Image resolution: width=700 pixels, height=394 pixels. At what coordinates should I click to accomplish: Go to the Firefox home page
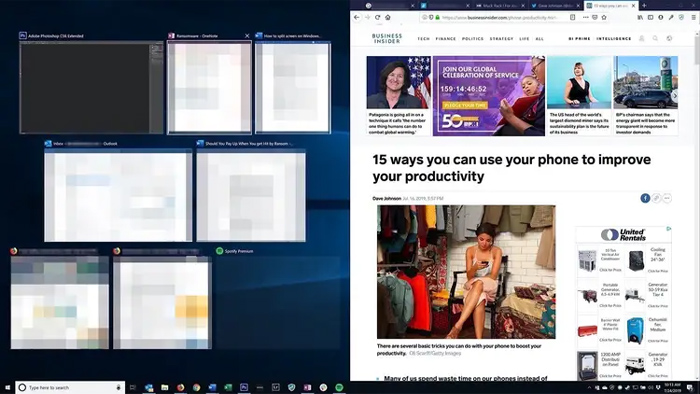(388, 17)
